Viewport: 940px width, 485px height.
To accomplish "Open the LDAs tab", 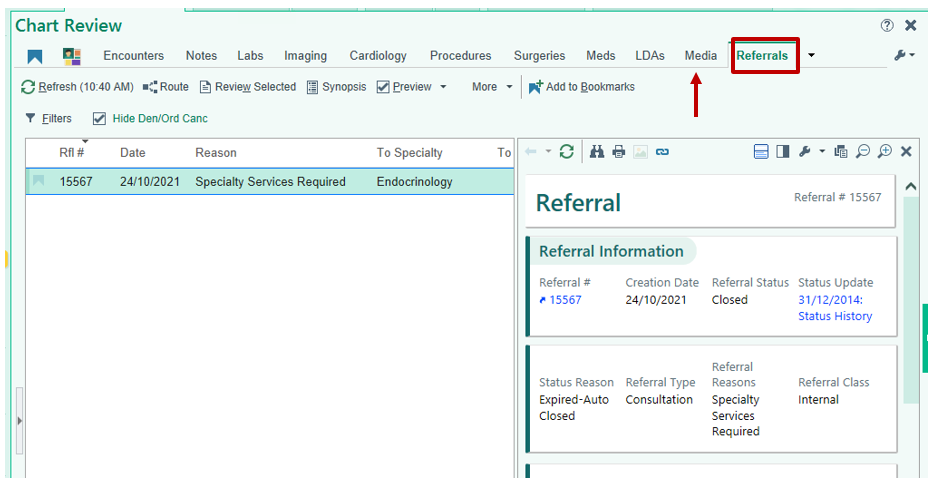I will pos(650,56).
